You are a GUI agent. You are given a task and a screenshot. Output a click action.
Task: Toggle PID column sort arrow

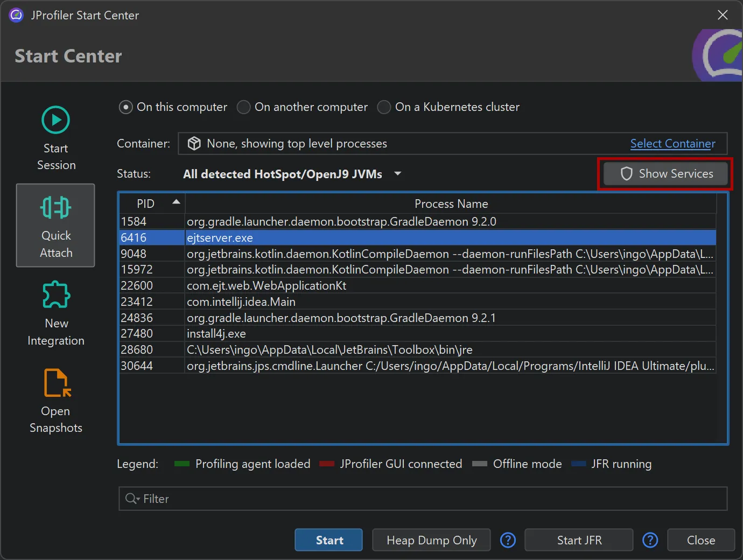pos(176,202)
